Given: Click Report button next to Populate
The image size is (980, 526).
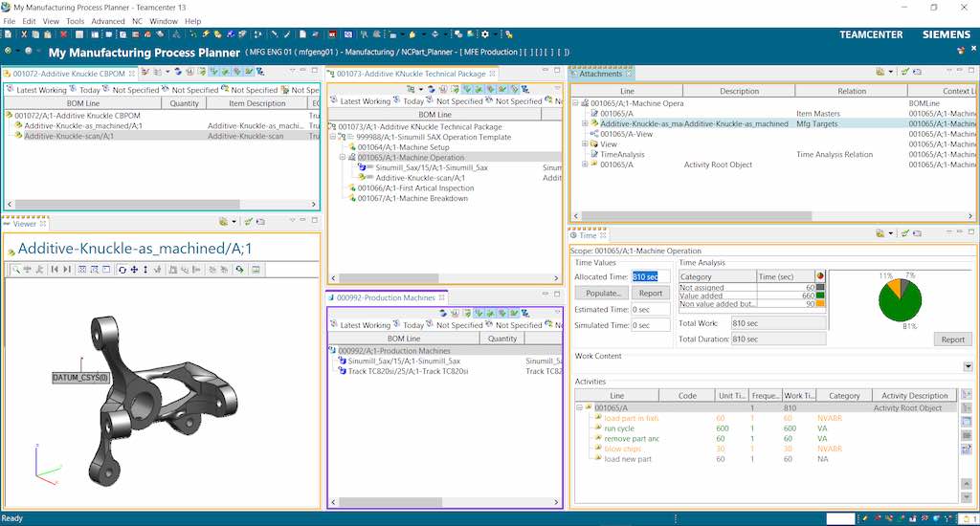Looking at the screenshot, I should pos(651,293).
